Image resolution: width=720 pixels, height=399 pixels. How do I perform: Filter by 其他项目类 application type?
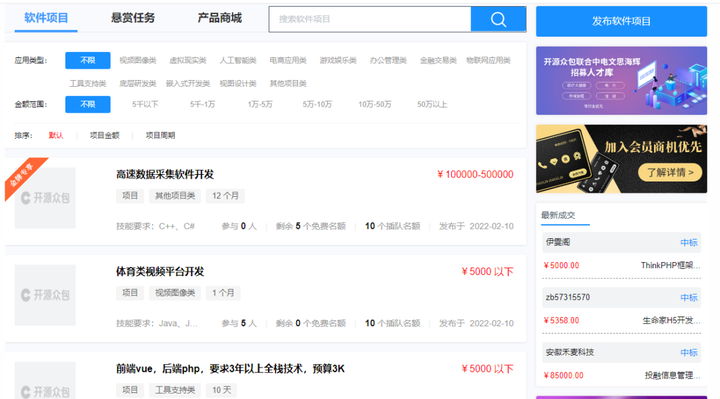click(x=288, y=84)
